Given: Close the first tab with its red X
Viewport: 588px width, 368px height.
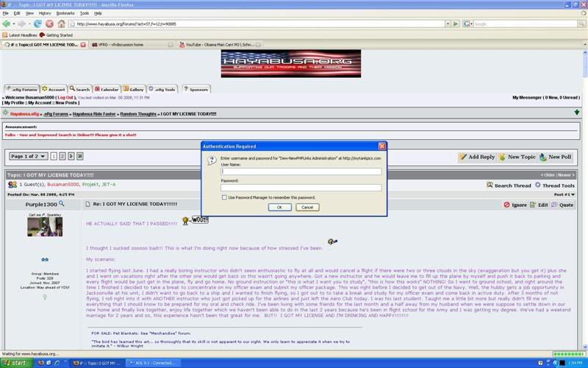Looking at the screenshot, I should click(x=82, y=45).
